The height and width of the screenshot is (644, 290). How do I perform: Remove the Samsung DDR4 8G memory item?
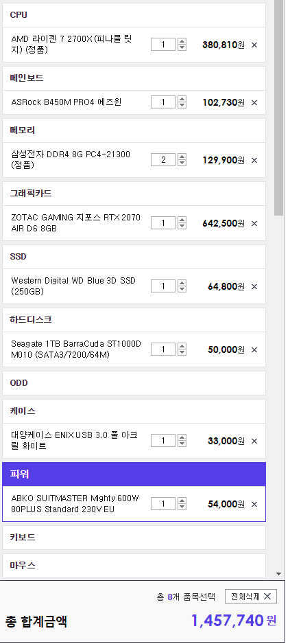[x=254, y=160]
